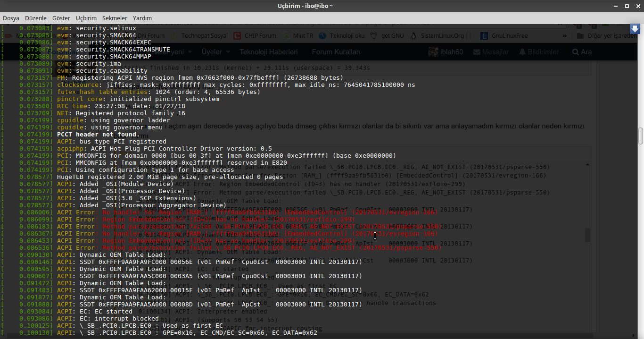Image resolution: width=644 pixels, height=339 pixels.
Task: Open Forum Kuralları in forum navigation
Action: click(336, 51)
